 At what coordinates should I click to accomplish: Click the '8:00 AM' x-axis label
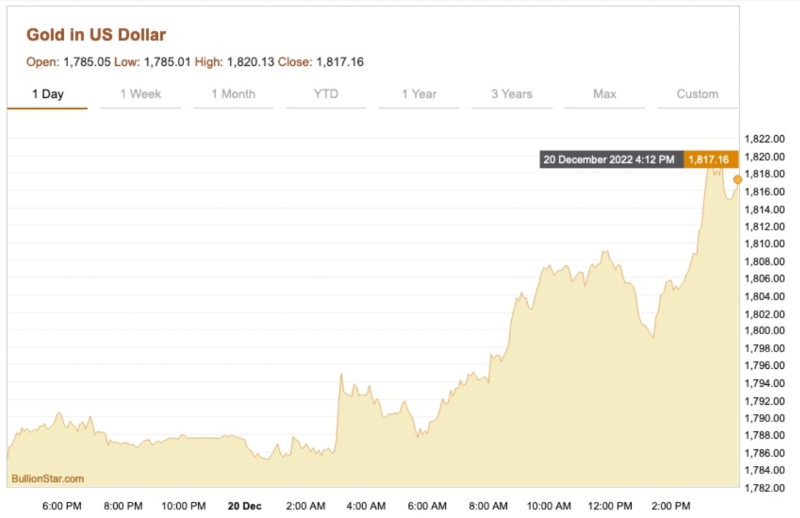click(488, 506)
